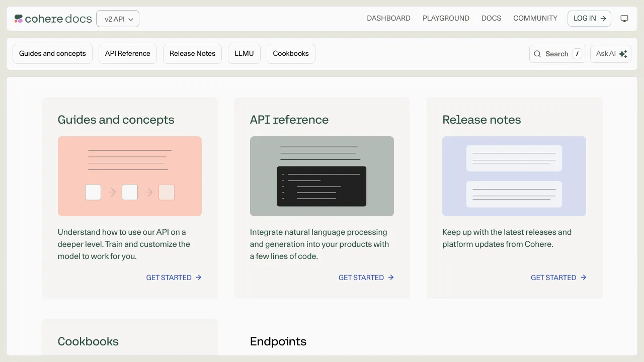Viewport: 644px width, 362px height.
Task: Click the Endpoints heading
Action: 278,341
